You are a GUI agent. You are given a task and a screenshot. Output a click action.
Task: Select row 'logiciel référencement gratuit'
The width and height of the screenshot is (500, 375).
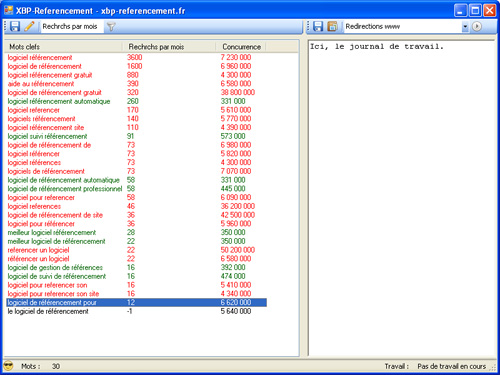click(x=136, y=75)
